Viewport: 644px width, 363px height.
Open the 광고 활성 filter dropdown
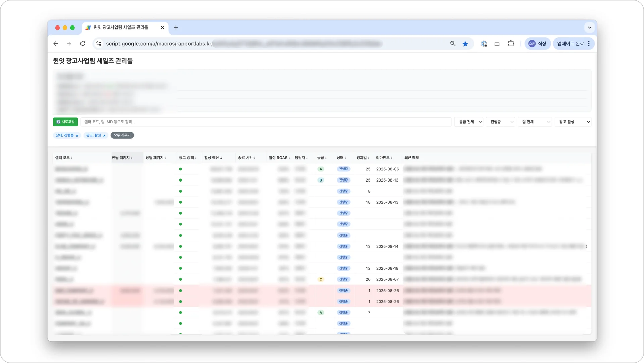pos(574,122)
